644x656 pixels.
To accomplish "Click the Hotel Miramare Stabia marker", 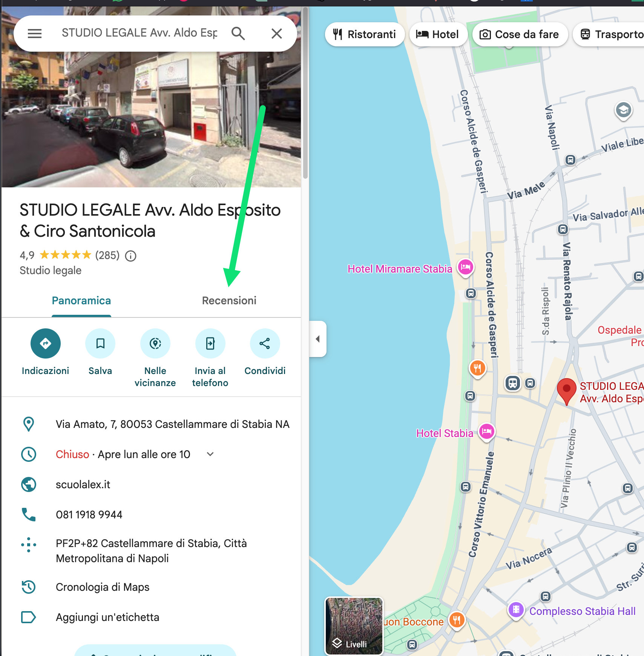I will (466, 267).
